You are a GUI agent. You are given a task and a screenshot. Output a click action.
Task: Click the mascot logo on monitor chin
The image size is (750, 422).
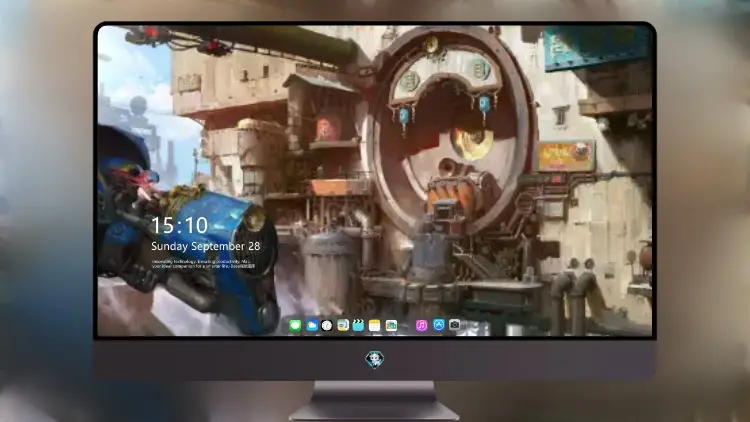pyautogui.click(x=375, y=359)
